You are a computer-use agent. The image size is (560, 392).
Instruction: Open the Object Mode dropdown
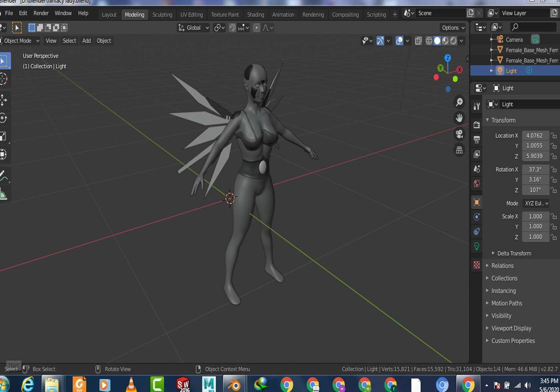tap(20, 41)
